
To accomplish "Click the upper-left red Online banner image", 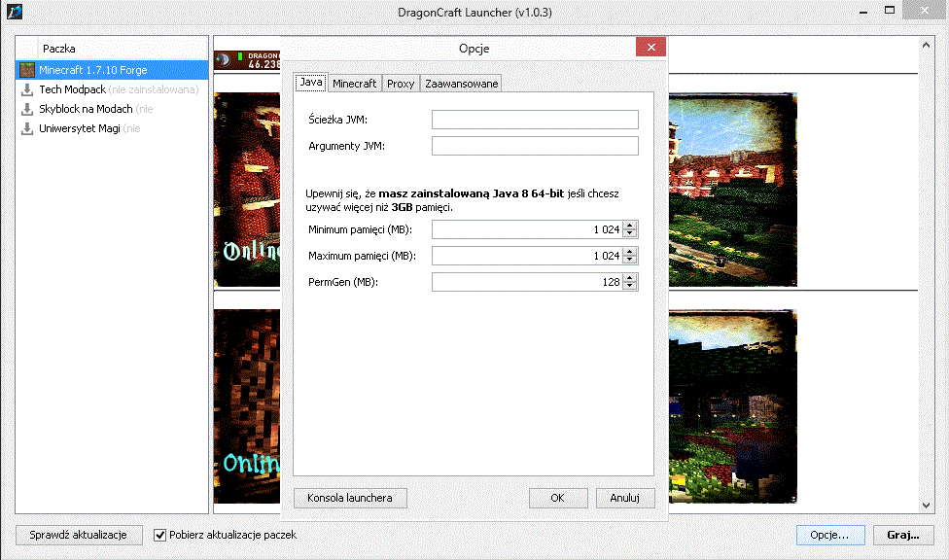I will [247, 190].
